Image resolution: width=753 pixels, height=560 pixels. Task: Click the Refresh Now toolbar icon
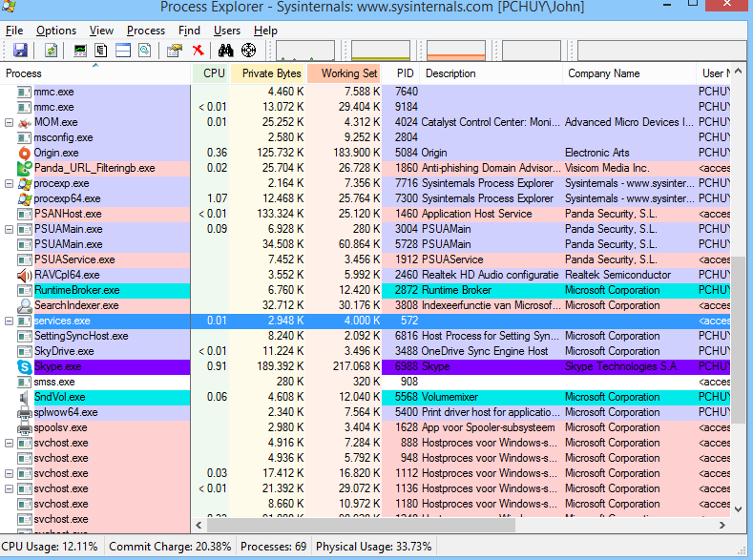click(51, 50)
